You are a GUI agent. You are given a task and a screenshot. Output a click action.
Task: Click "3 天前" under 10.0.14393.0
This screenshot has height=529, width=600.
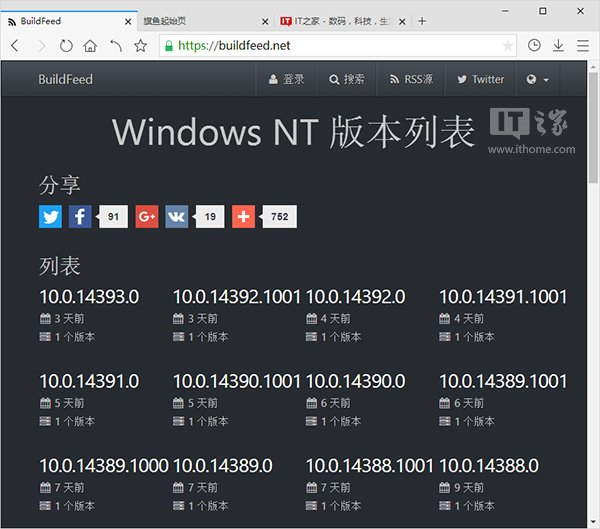[x=69, y=318]
